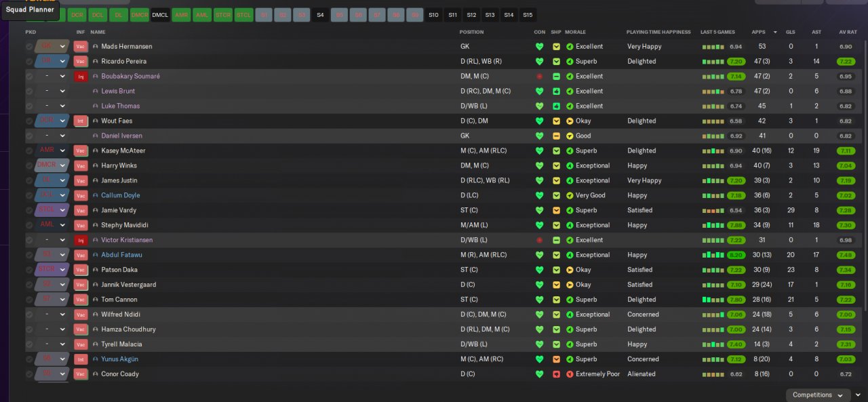
Task: Click the Superb morale icon for Hamza Choudhury
Action: [570, 329]
